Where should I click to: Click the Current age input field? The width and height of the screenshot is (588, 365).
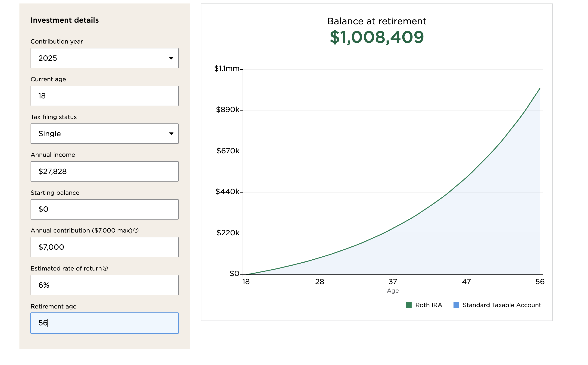(104, 96)
